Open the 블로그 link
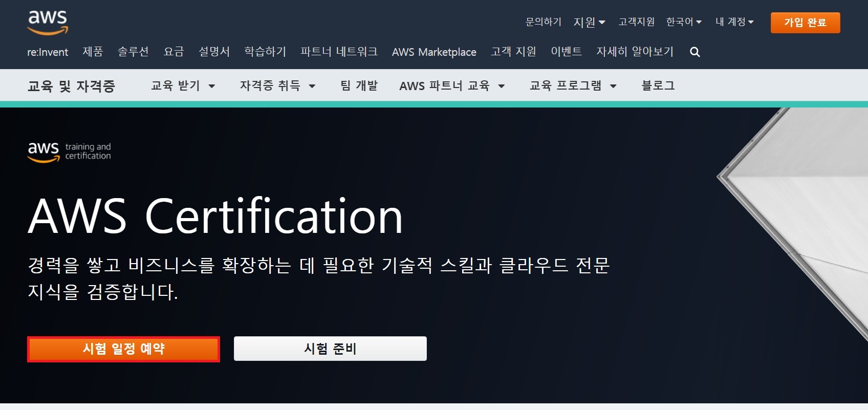The height and width of the screenshot is (410, 868). pos(658,85)
